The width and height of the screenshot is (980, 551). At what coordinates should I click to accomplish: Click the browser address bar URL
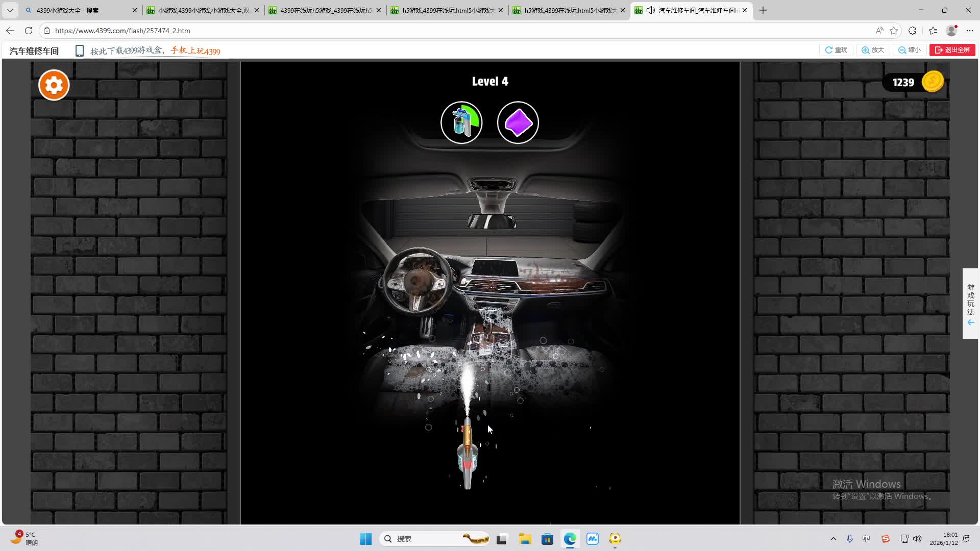[122, 31]
